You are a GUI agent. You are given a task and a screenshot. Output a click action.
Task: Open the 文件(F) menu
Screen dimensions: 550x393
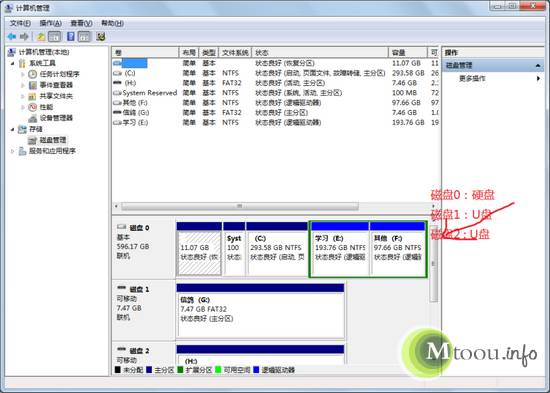pyautogui.click(x=20, y=23)
